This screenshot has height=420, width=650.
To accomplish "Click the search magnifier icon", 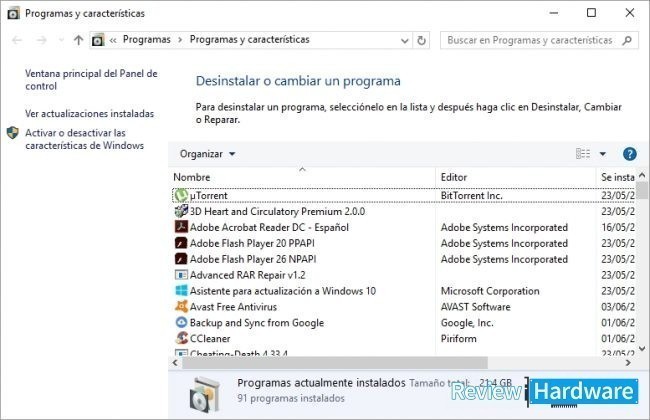I will click(627, 40).
